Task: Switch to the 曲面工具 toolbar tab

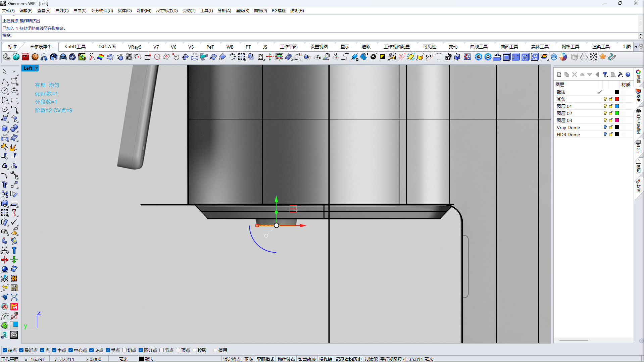Action: click(509, 47)
